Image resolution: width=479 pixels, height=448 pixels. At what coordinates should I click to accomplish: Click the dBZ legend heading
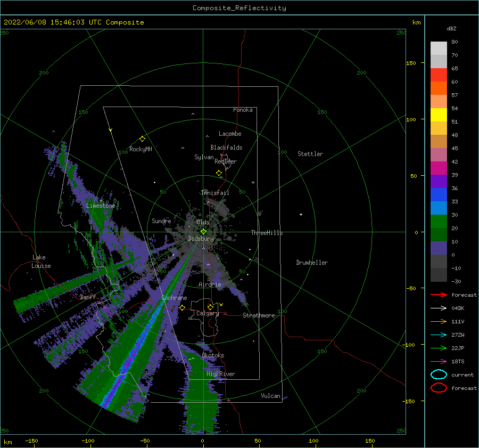(x=451, y=28)
